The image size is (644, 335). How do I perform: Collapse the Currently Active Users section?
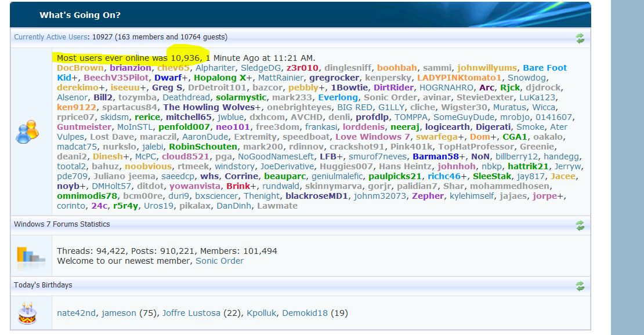click(x=580, y=39)
